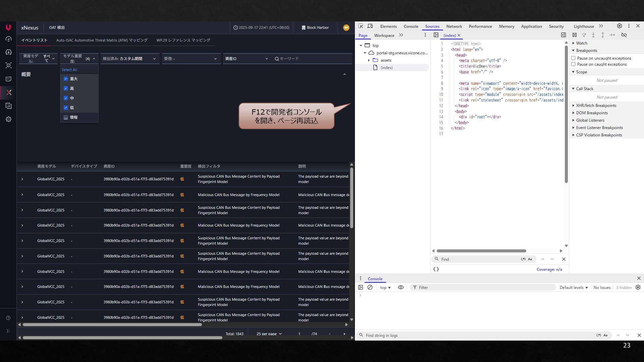This screenshot has height=362, width=644.
Task: Open DevTools settings gear
Action: pos(619,26)
